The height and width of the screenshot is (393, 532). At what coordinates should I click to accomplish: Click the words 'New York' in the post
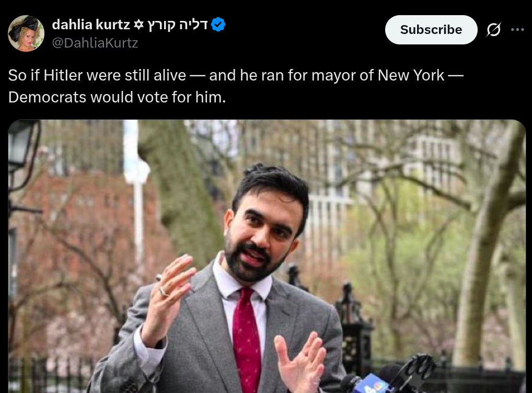pos(411,75)
